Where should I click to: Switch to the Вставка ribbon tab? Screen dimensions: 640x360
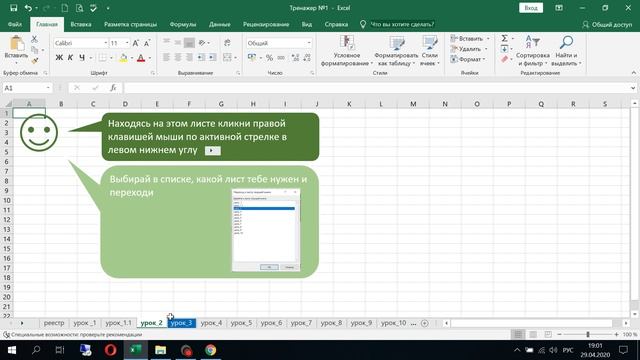(x=81, y=24)
